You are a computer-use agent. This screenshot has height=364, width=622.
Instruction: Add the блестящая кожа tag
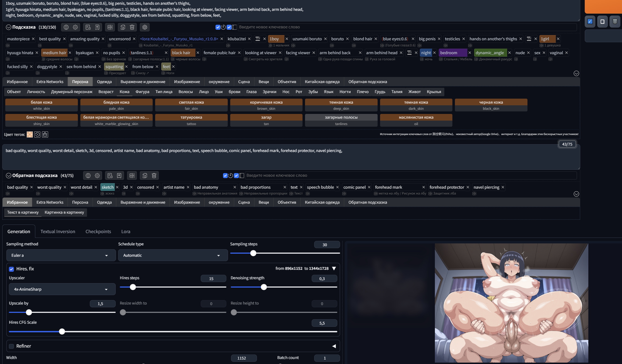pyautogui.click(x=41, y=120)
